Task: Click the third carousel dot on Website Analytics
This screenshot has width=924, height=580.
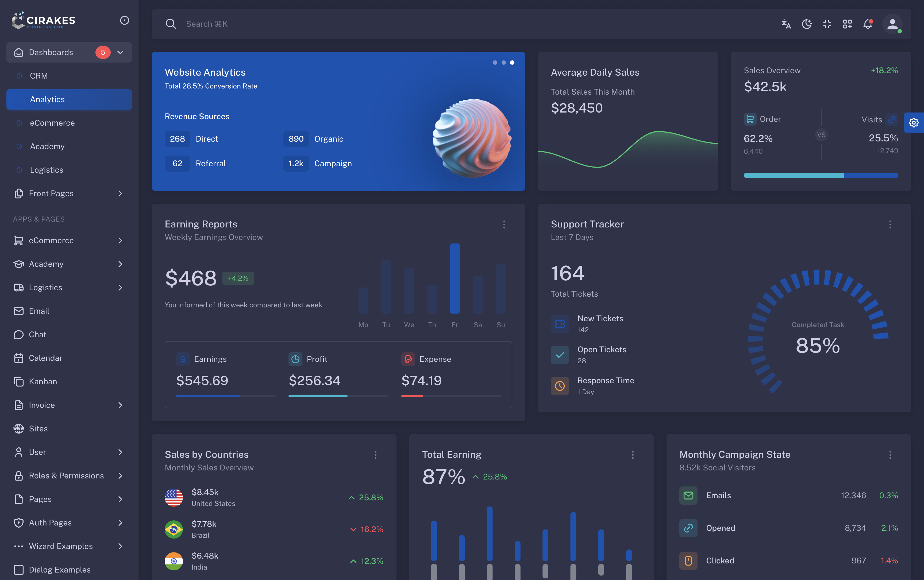Action: pos(512,63)
